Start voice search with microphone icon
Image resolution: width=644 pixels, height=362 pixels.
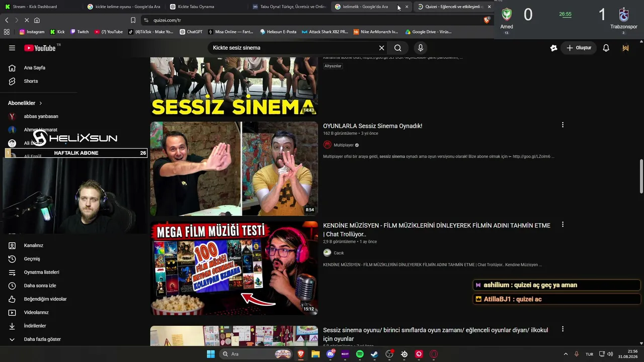click(421, 48)
